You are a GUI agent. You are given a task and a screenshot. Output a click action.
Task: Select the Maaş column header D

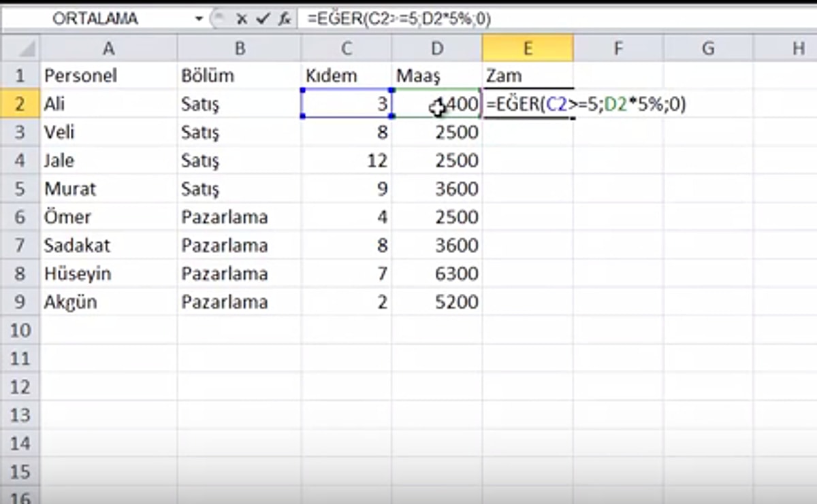437,48
